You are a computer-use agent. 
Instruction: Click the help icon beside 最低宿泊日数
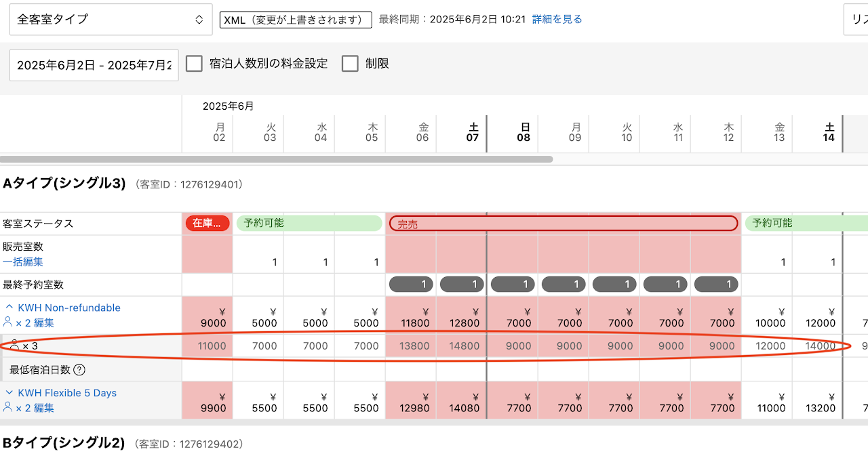click(79, 370)
